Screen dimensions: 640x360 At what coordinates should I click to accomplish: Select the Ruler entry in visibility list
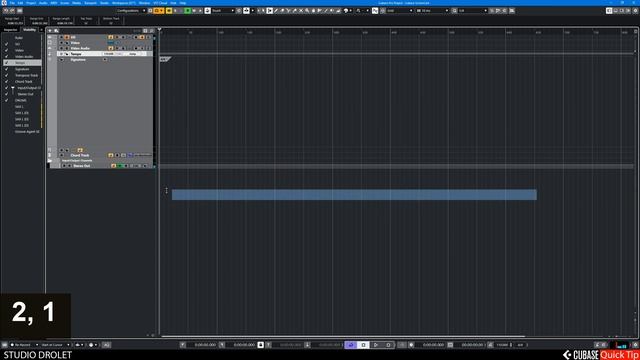(x=19, y=38)
